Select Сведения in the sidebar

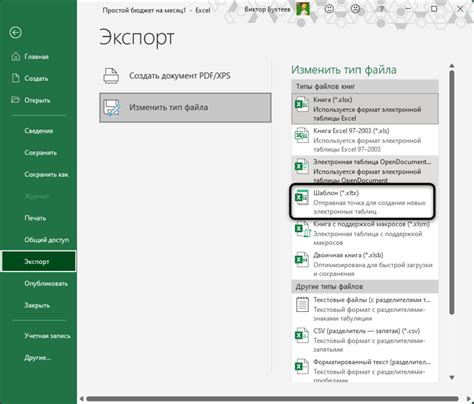pyautogui.click(x=38, y=131)
